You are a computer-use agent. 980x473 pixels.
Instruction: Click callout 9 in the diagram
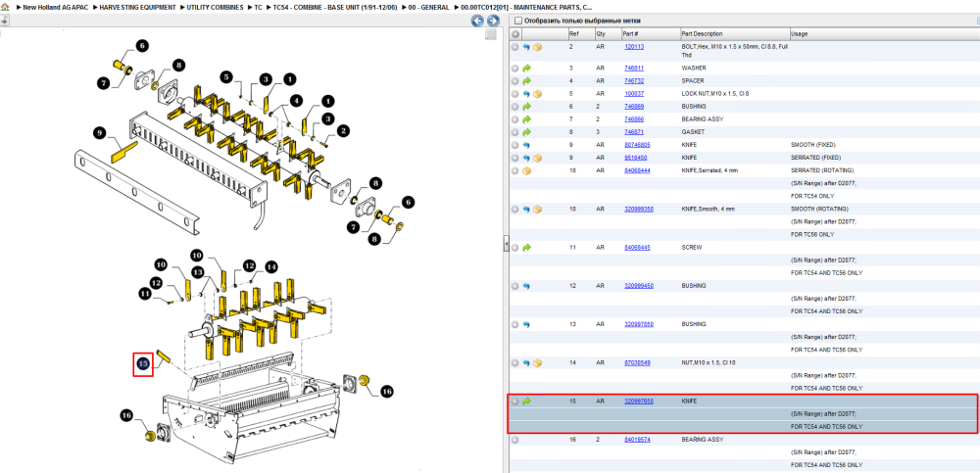(x=99, y=132)
